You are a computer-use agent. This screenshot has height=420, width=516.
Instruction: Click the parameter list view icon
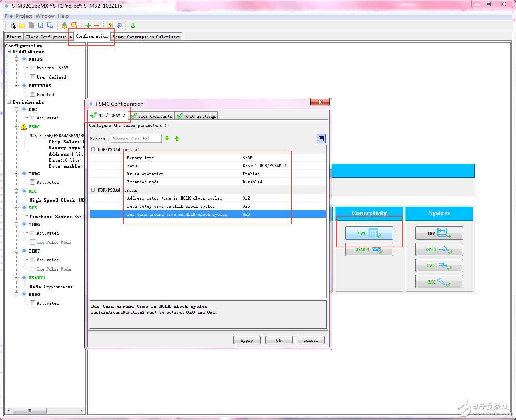click(x=321, y=139)
